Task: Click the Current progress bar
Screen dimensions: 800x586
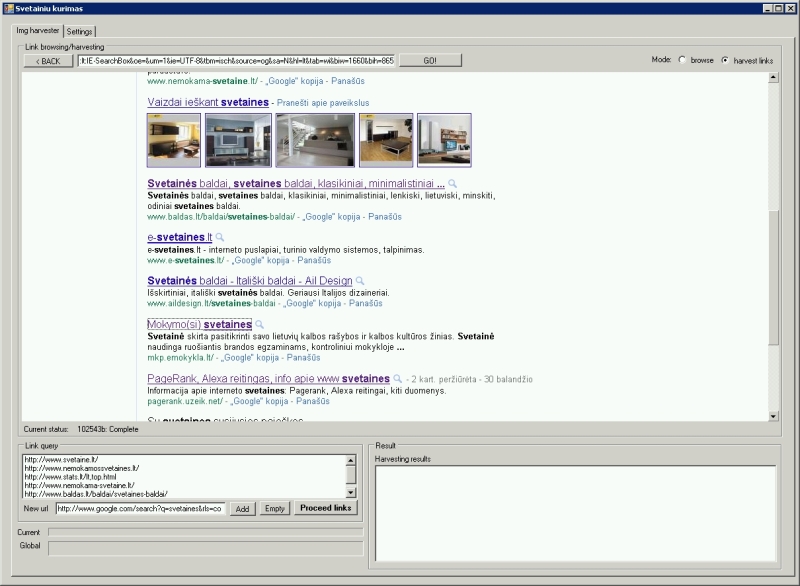Action: click(206, 532)
